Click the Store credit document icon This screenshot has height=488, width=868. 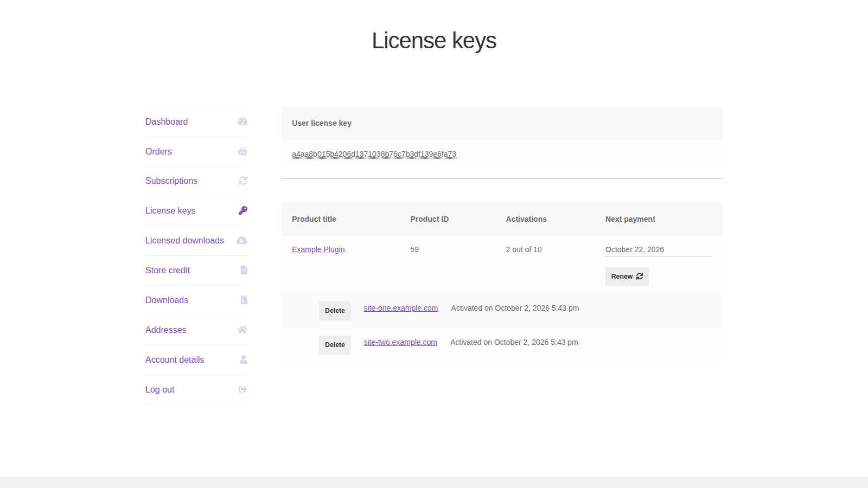(244, 270)
